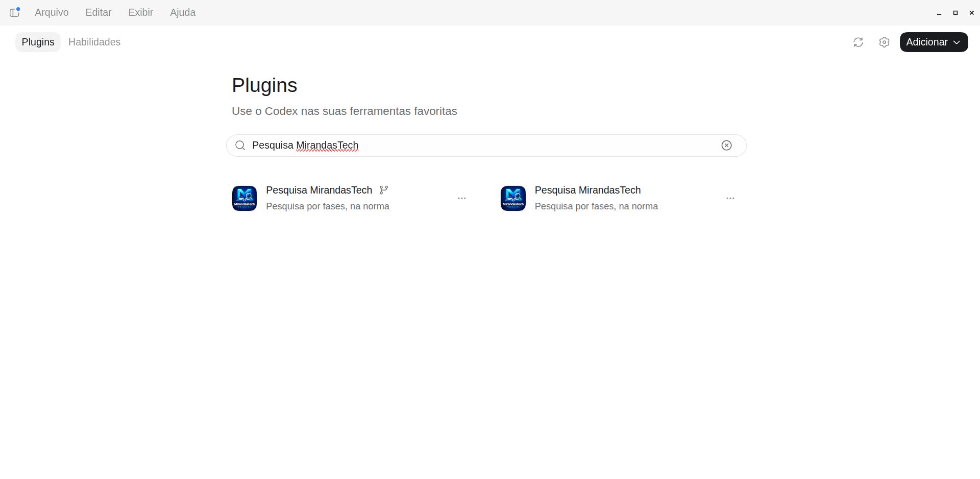Open the Exibir menu

click(140, 12)
